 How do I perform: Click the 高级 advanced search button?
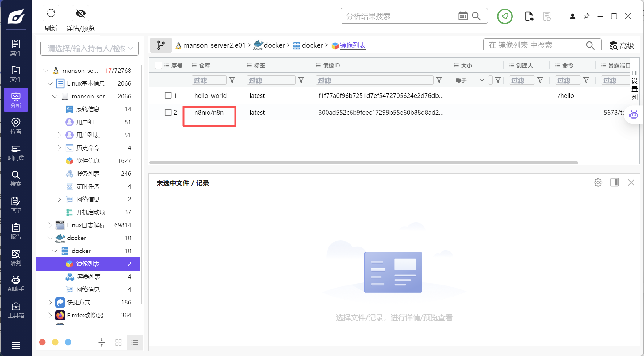click(622, 46)
